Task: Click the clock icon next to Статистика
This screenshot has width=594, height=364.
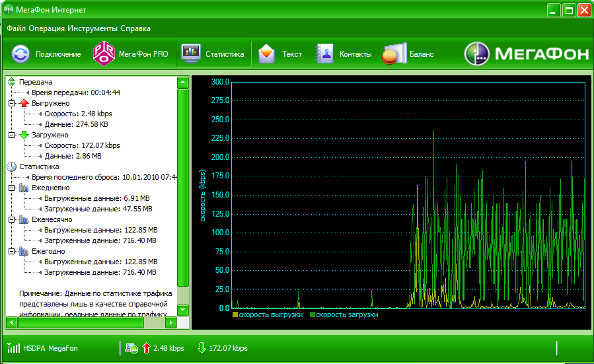Action: point(12,166)
